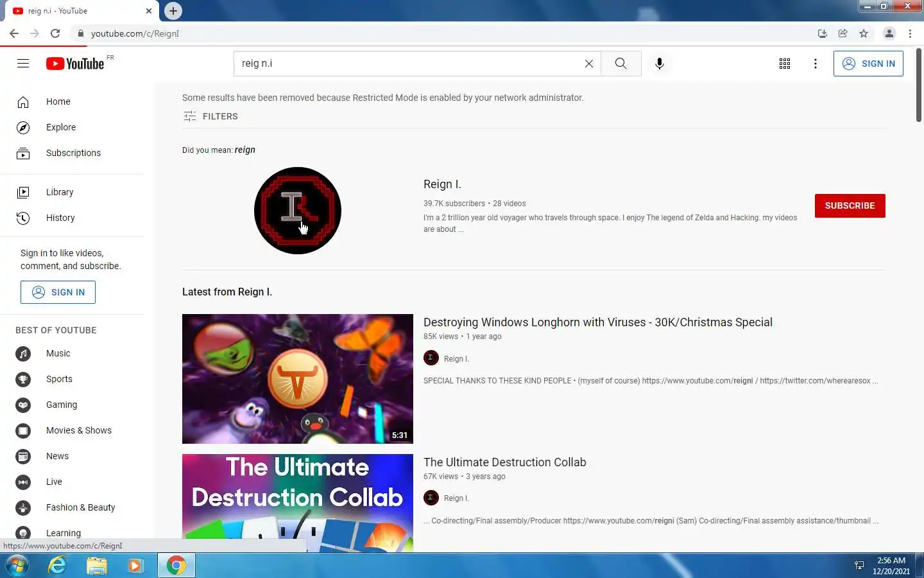Reload the page
Screen dimensions: 924x578
55,33
